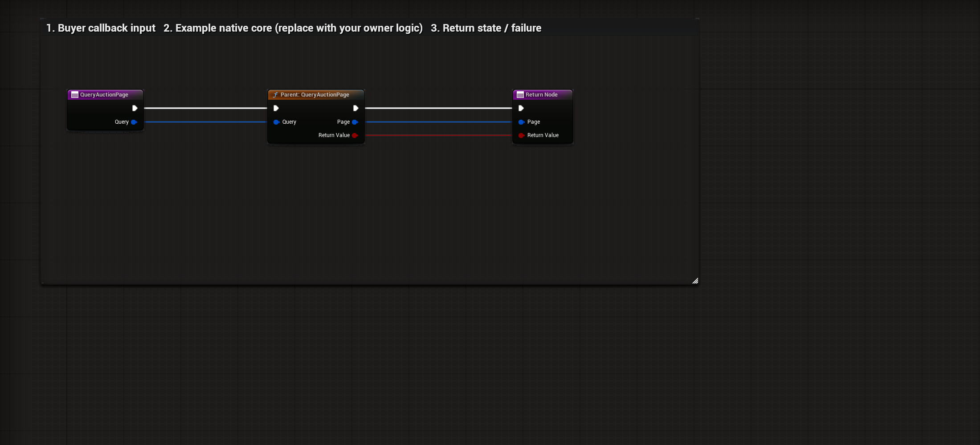Click the Query label on the QueryAuctionPage node

(x=122, y=122)
